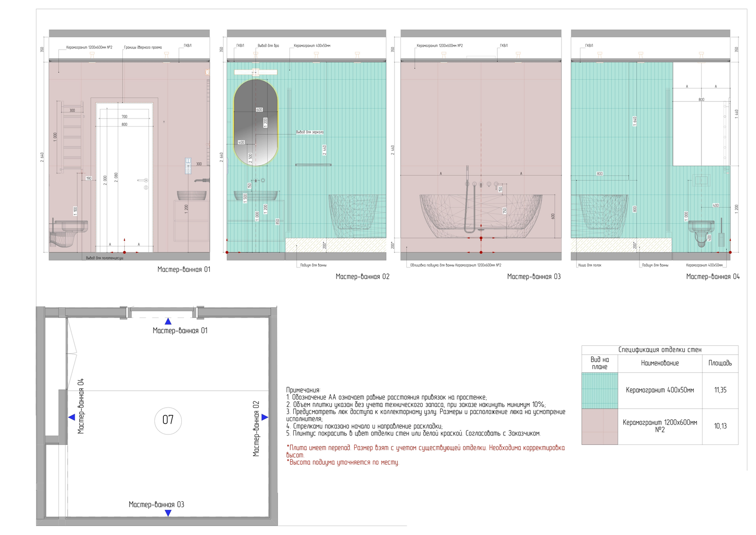Click the heated towel rail in elevation 01
Image resolution: width=756 pixels, height=535 pixels.
[72, 136]
